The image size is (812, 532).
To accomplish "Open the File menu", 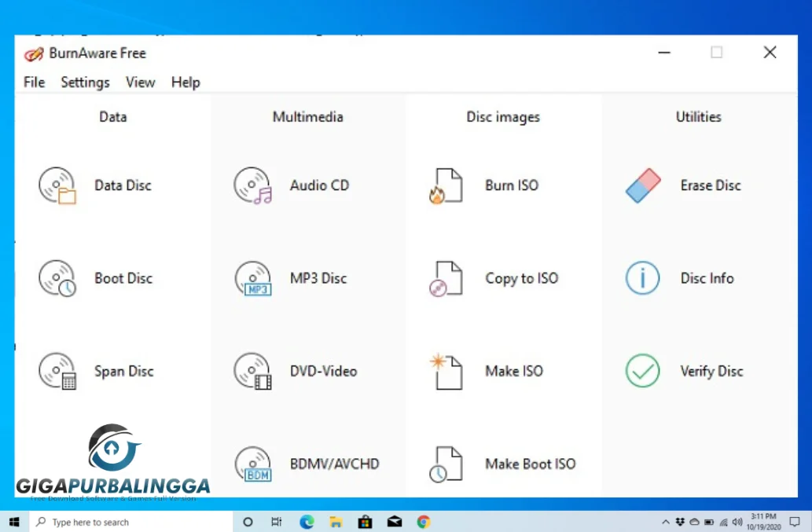I will point(34,82).
